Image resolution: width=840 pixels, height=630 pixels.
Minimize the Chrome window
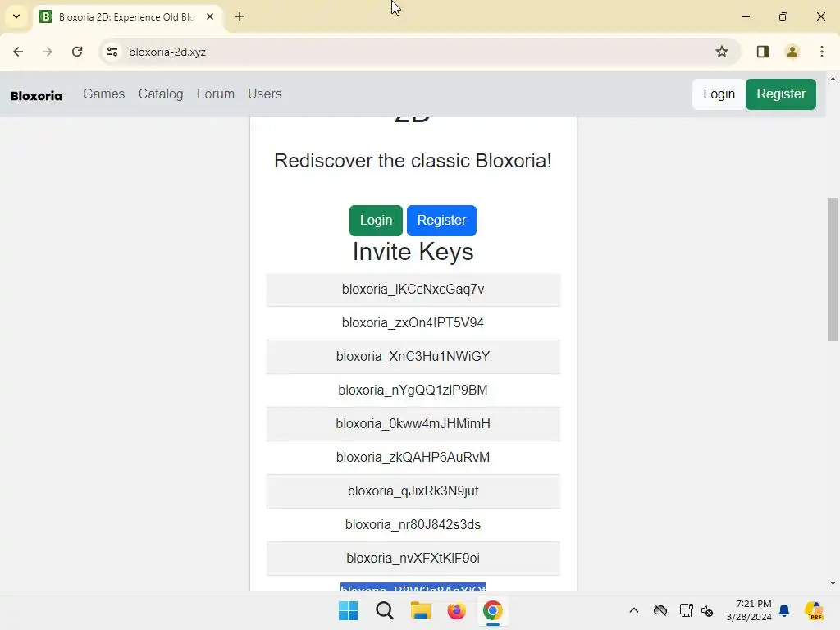(745, 16)
